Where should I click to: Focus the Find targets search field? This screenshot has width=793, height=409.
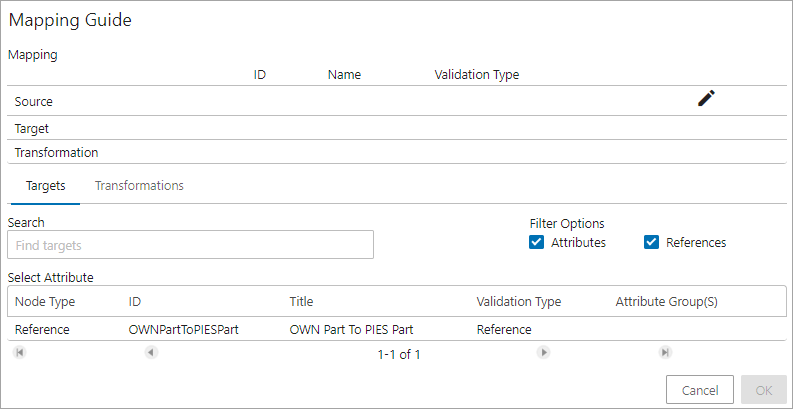[191, 245]
